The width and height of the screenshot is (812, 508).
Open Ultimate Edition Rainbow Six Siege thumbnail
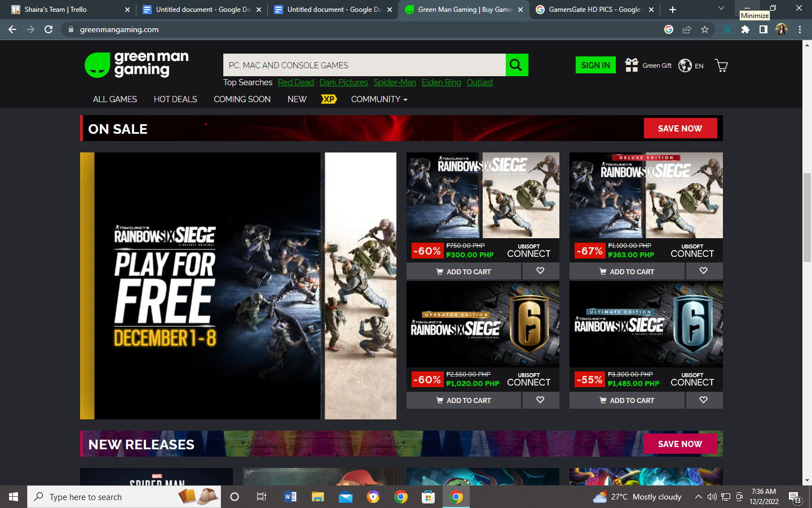coord(646,324)
